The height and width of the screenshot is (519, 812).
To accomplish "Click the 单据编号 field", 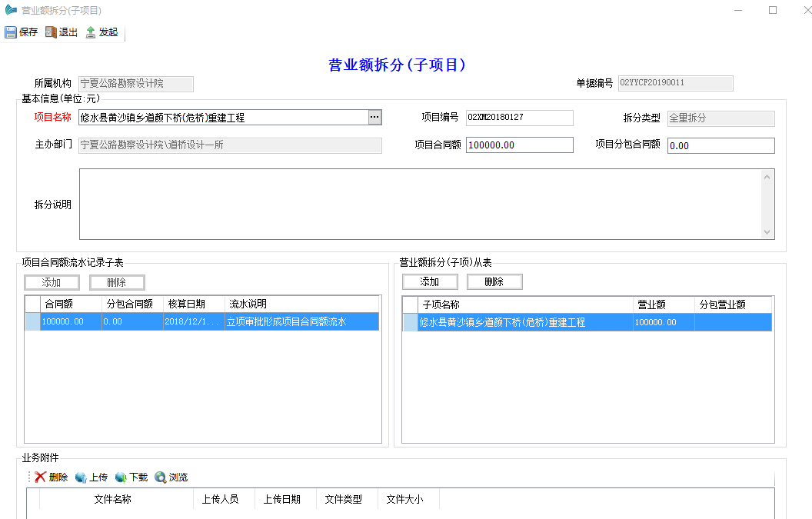I will coord(675,83).
